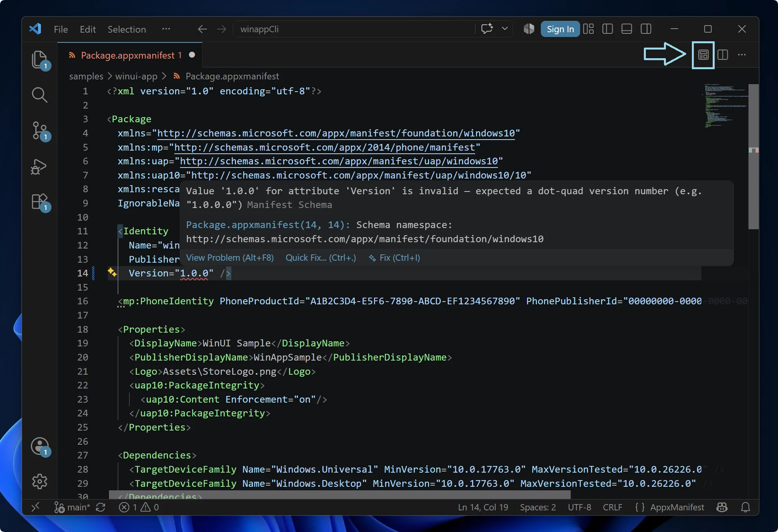Click the <Dependencies> tag on line 27
The height and width of the screenshot is (532, 778).
click(x=157, y=455)
